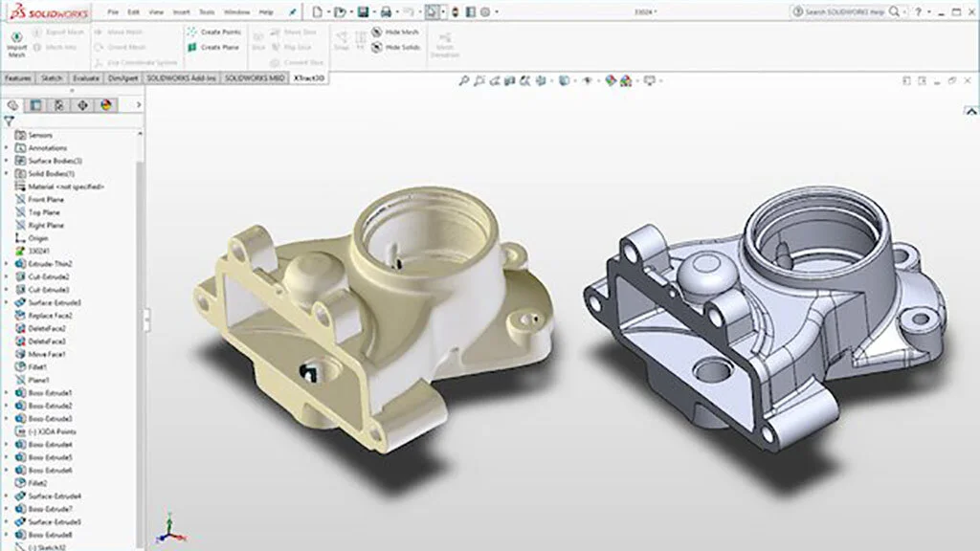Expand manager panel tabs chevron arrow
The height and width of the screenshot is (551, 980).
[x=139, y=105]
